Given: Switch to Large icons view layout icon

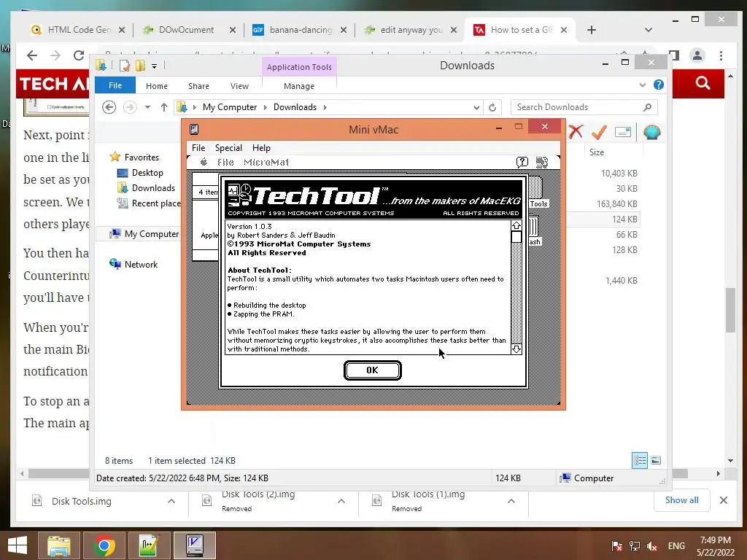Looking at the screenshot, I should (x=656, y=460).
